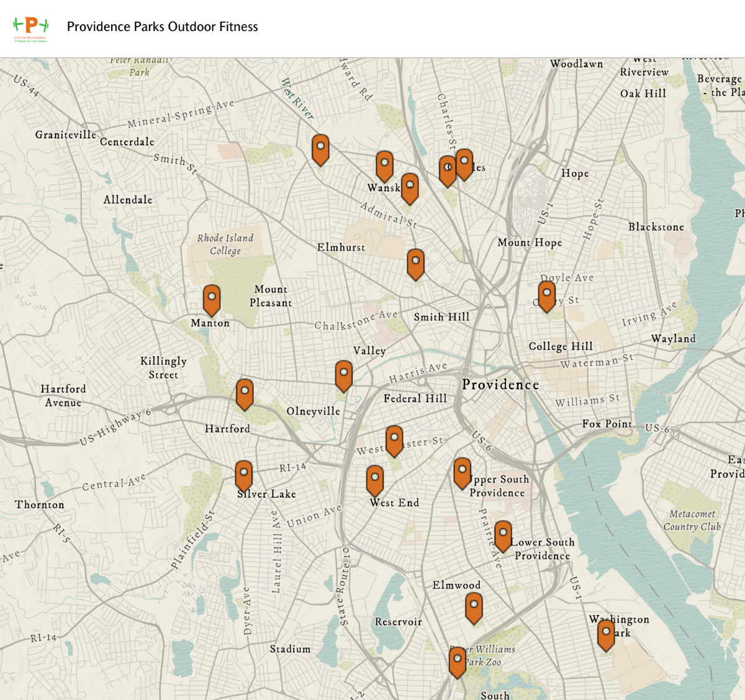Image resolution: width=745 pixels, height=700 pixels.
Task: Click the Providence city label on map
Action: coord(500,385)
